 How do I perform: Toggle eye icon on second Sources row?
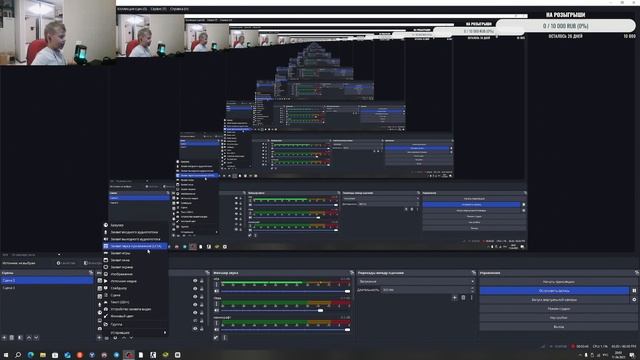click(195, 289)
